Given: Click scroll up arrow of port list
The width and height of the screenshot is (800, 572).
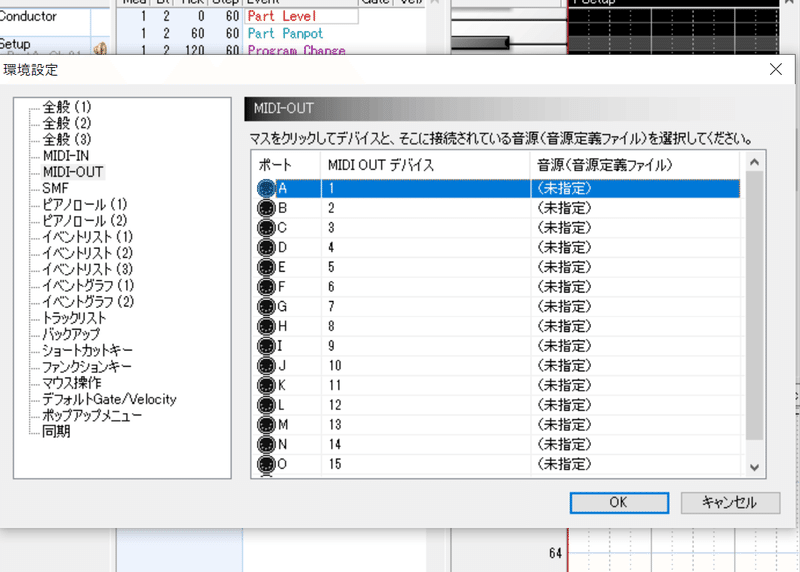Looking at the screenshot, I should pyautogui.click(x=754, y=162).
